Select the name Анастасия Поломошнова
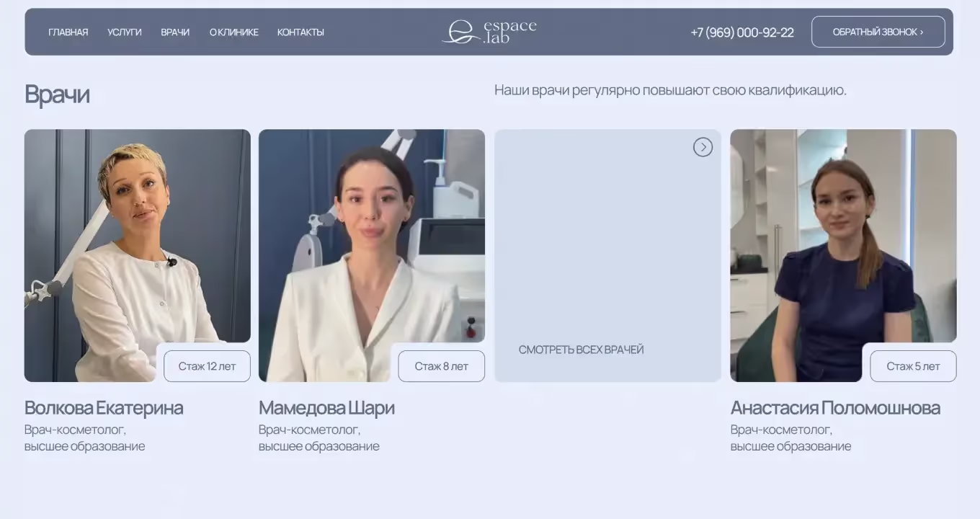 tap(835, 408)
